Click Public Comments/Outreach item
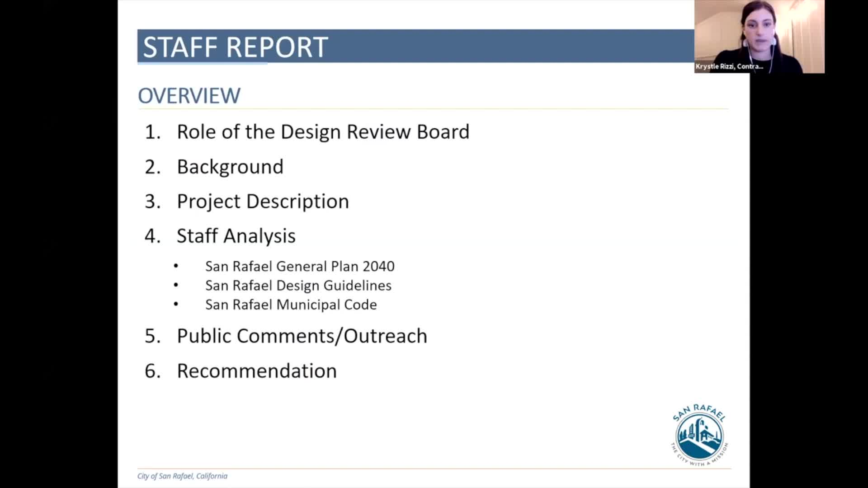 point(302,336)
